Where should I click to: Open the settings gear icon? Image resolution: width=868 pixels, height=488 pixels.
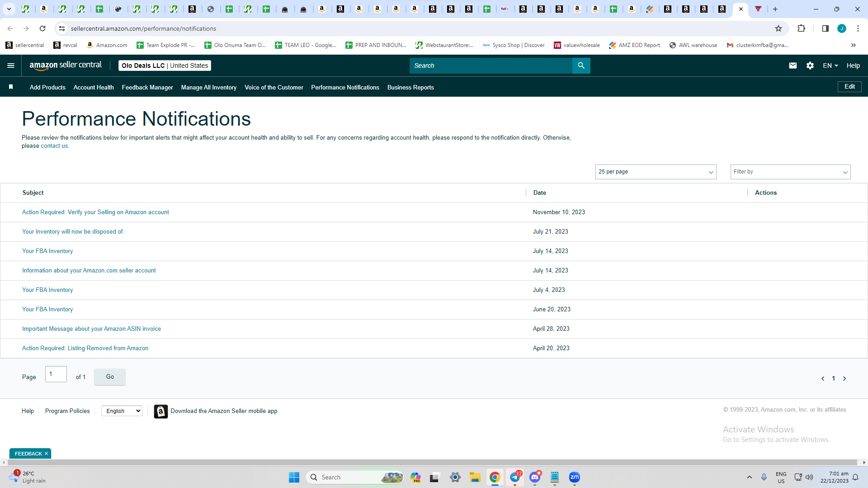(x=810, y=66)
